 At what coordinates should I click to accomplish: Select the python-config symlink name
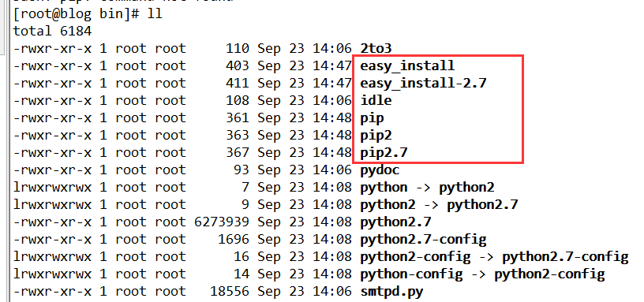coord(411,274)
